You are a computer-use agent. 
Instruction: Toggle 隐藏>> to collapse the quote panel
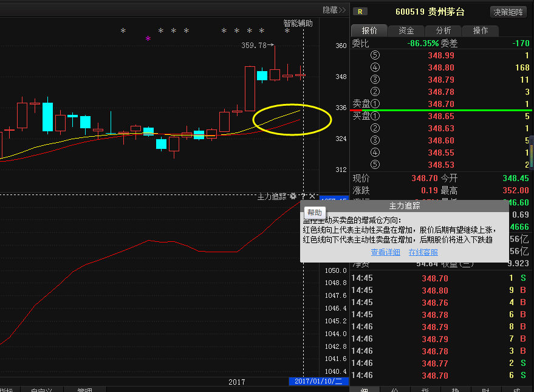pos(334,10)
